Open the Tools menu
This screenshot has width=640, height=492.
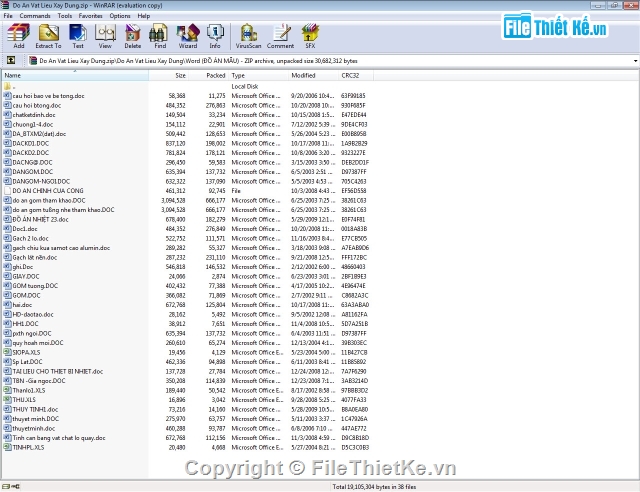[64, 16]
